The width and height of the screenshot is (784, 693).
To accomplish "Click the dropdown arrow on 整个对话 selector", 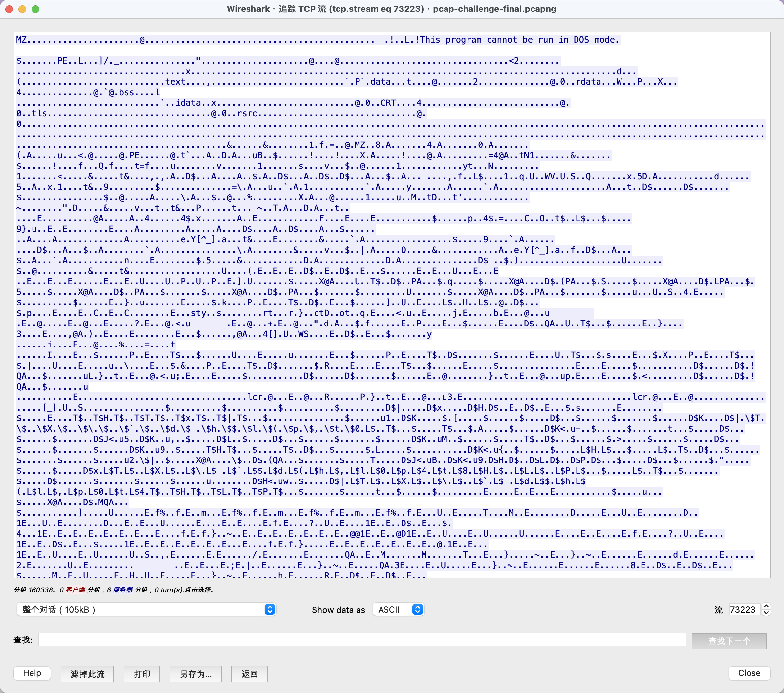I will (270, 609).
